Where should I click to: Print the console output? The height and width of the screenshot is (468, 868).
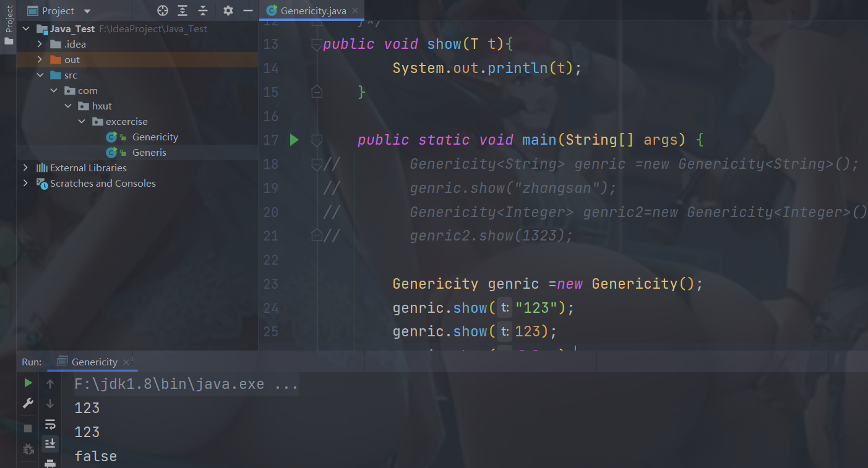(50, 463)
